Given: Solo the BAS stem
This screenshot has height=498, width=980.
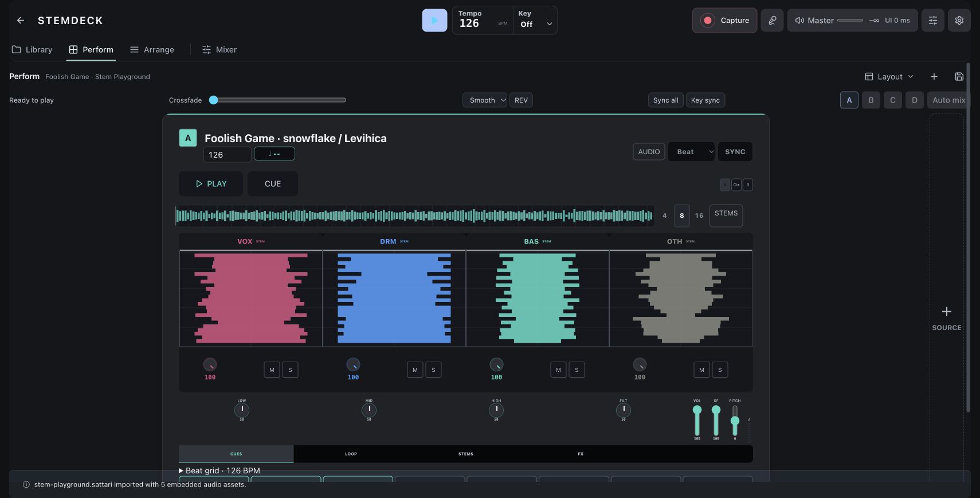Looking at the screenshot, I should pos(577,370).
